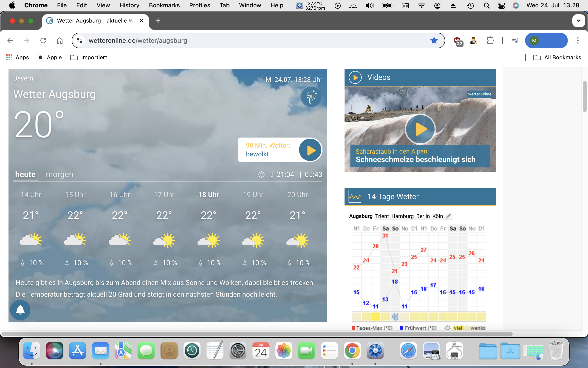
Task: Click the vertical page scrollbar
Action: (585, 97)
